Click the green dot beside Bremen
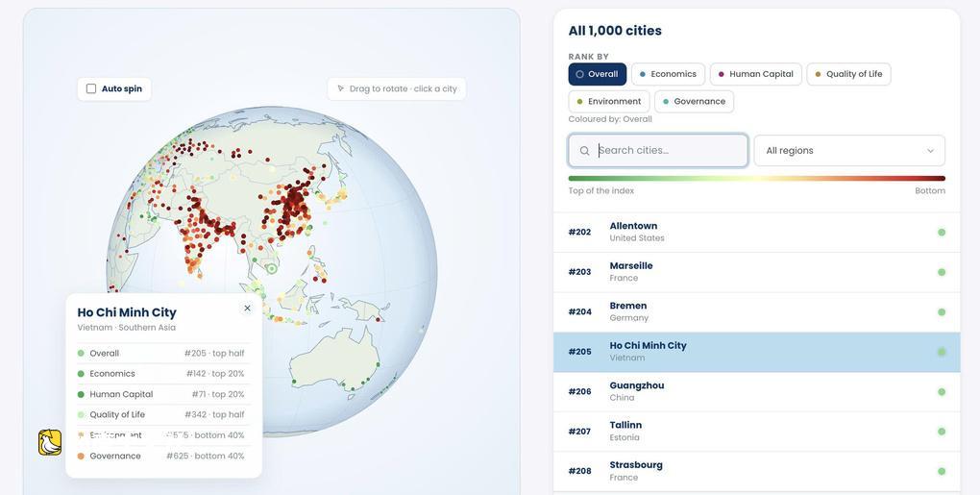 coord(942,311)
